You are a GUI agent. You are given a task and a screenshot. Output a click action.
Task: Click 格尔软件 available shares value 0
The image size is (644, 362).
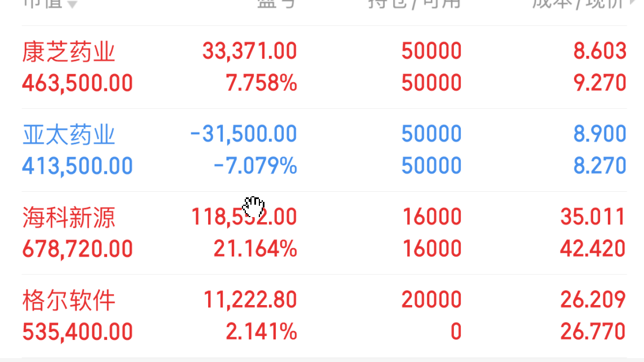(x=456, y=332)
